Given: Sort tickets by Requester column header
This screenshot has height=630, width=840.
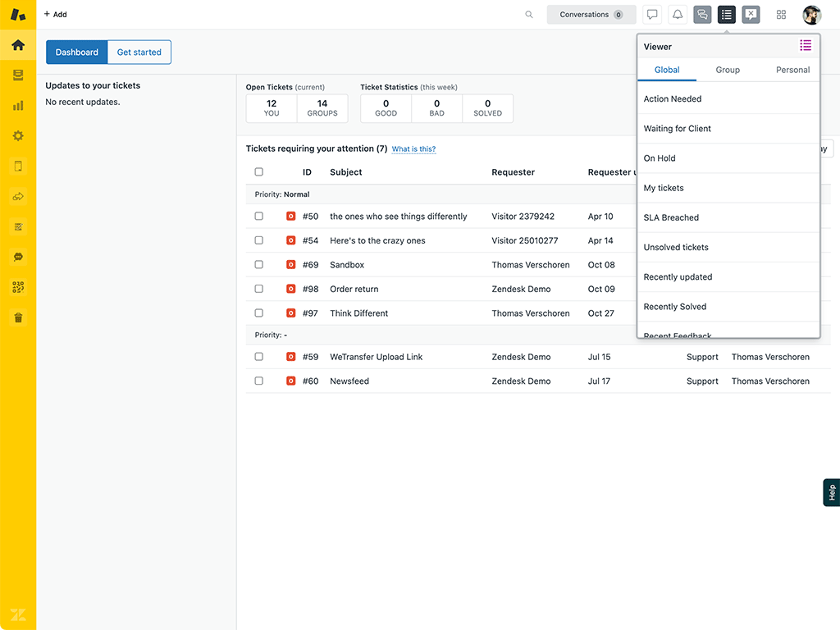Looking at the screenshot, I should [x=514, y=172].
